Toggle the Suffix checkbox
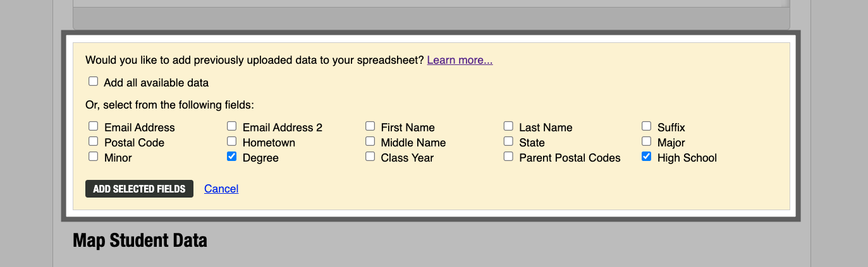 [647, 126]
